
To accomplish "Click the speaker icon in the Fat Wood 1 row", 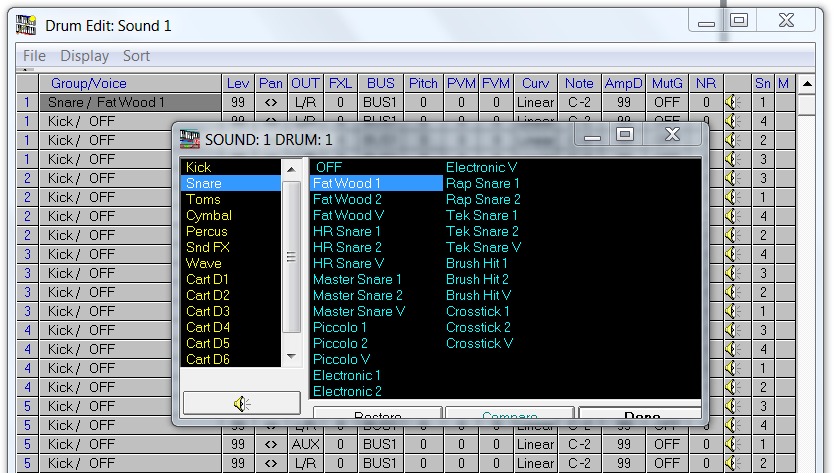I will pos(732,102).
